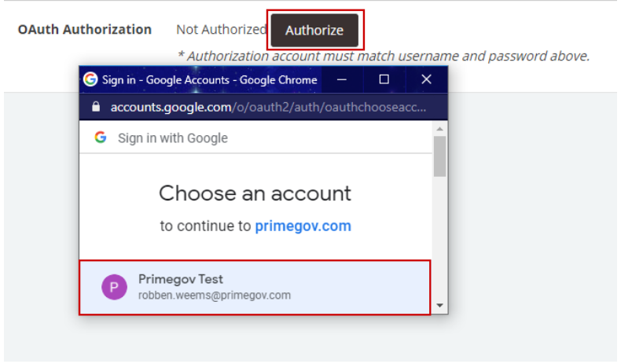Click the Sign in with Google header text
Viewport: 621px width, 364px height.
(x=173, y=138)
